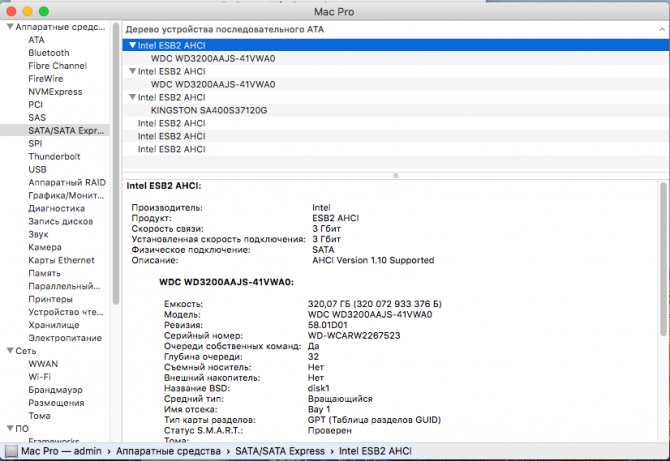Open Камера section
670x461 pixels.
point(45,247)
